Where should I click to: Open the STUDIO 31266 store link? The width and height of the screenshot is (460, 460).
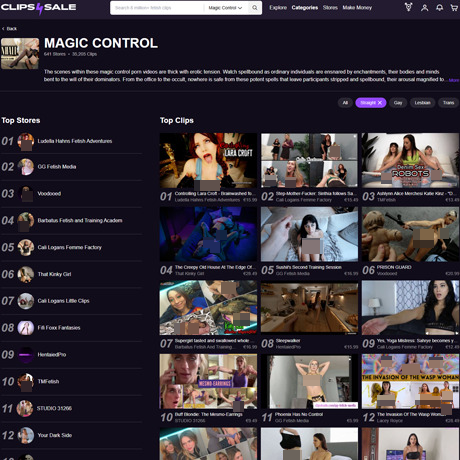click(54, 408)
